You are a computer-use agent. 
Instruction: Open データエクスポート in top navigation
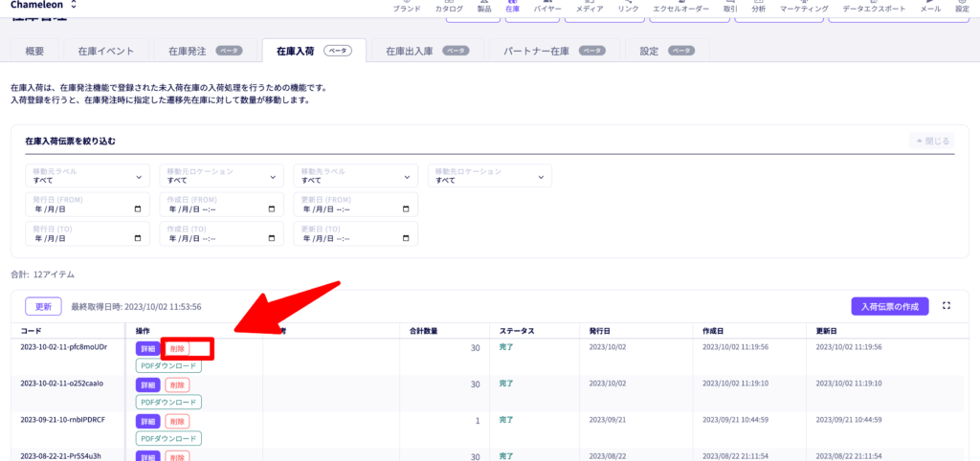pos(875,8)
